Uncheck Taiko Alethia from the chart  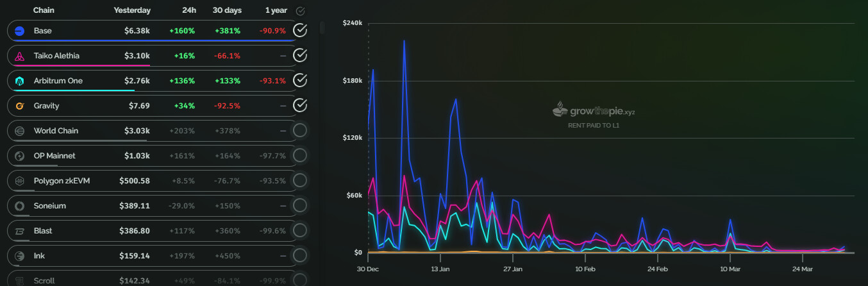click(x=300, y=55)
